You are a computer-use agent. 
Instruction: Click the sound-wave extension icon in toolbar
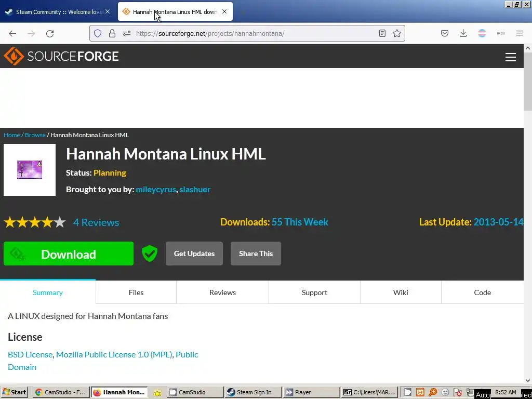[x=501, y=33]
